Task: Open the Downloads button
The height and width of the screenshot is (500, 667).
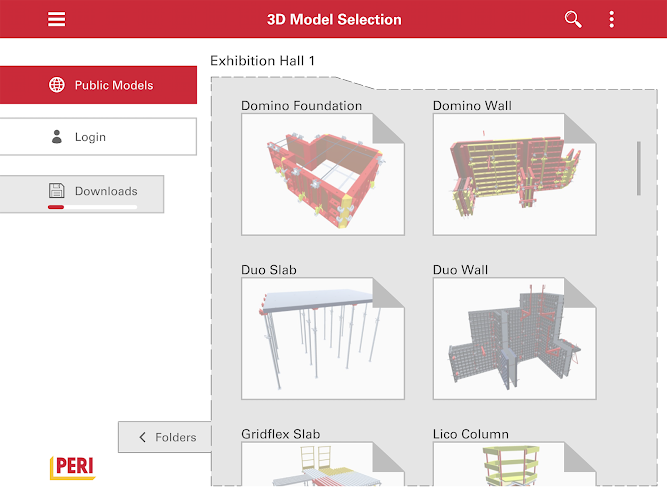Action: [82, 194]
